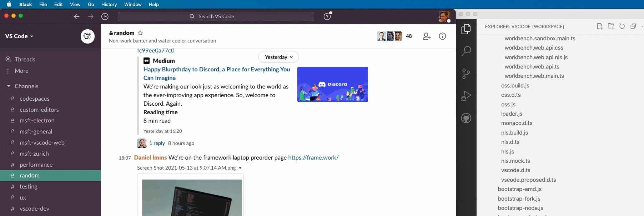The height and width of the screenshot is (216, 644).
Task: Go forward in Slack history
Action: coord(91,16)
